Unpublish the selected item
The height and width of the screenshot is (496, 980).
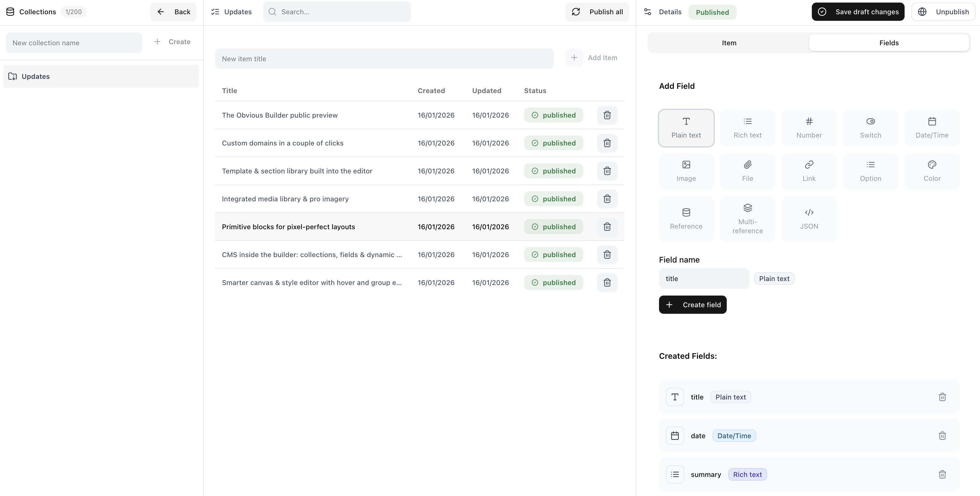coord(943,12)
